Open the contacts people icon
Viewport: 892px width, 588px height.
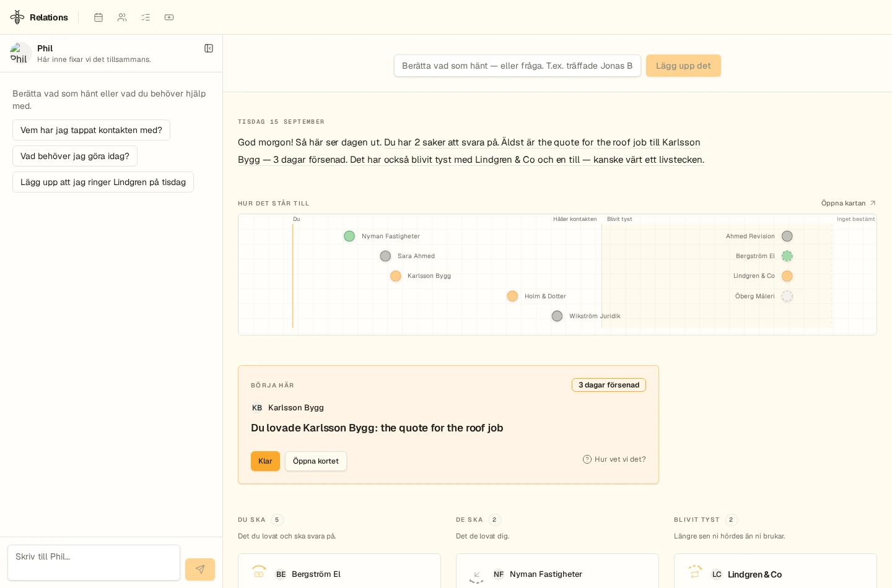point(122,17)
